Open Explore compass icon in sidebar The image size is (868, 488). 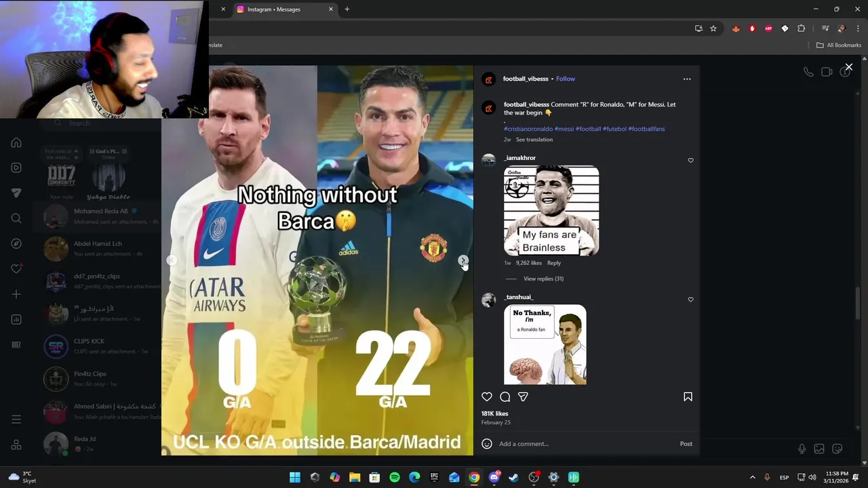click(x=16, y=243)
